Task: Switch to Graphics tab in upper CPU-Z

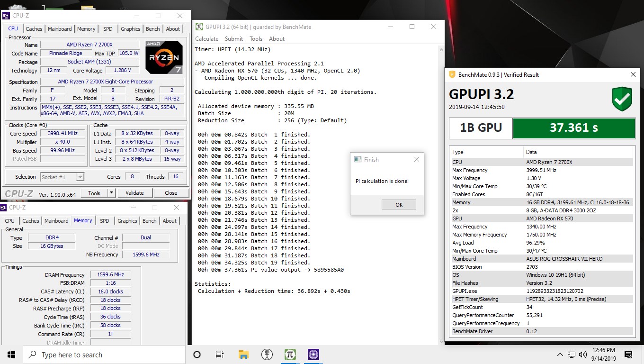Action: 131,29
